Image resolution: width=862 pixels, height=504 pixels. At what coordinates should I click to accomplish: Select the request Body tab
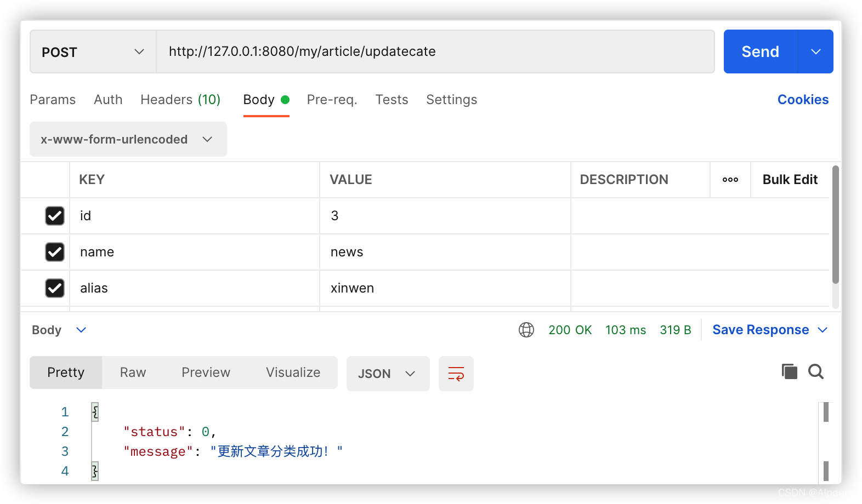[266, 100]
